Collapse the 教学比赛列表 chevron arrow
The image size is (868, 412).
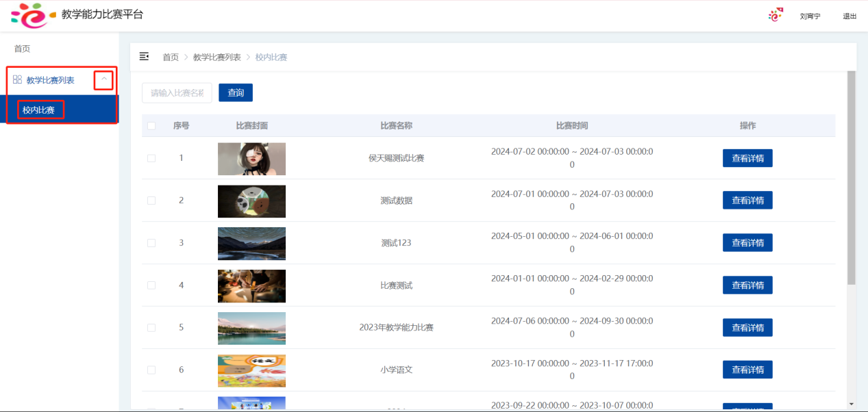coord(103,80)
